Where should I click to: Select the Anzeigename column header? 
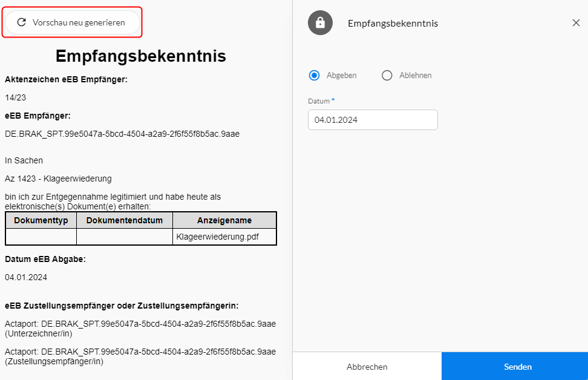pyautogui.click(x=224, y=220)
